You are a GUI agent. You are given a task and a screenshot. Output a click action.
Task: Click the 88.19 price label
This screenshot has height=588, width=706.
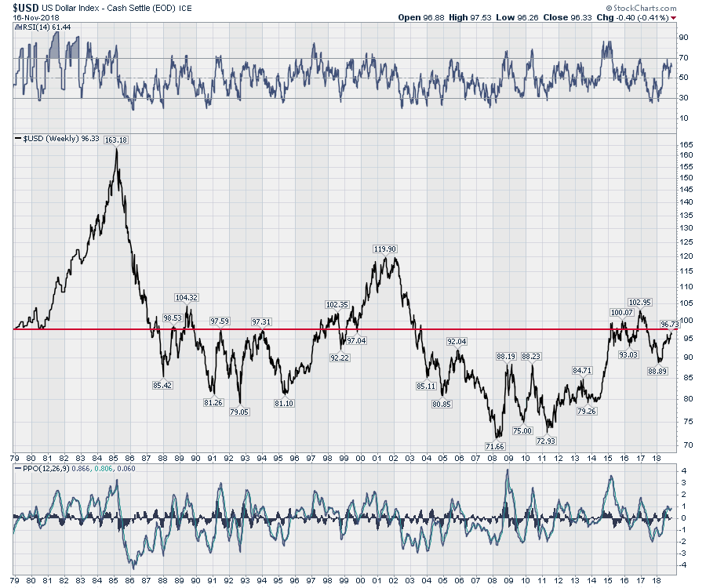click(x=506, y=356)
